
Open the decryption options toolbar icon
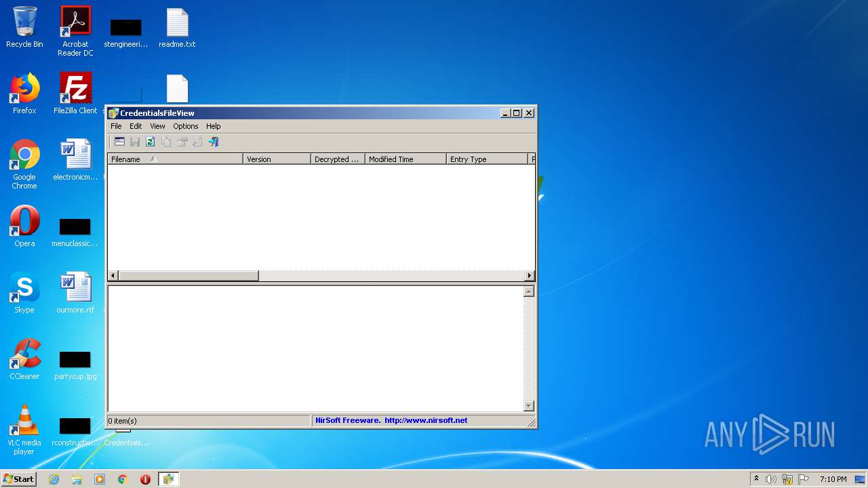tap(119, 142)
